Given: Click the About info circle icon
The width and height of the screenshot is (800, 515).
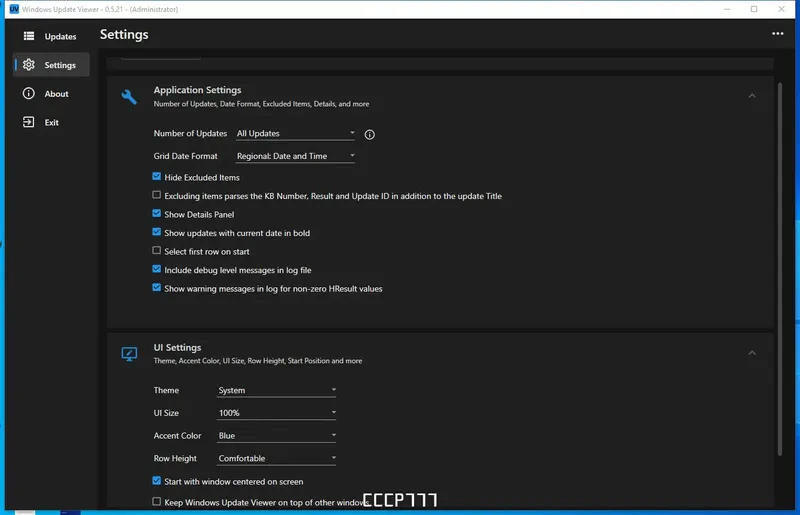Looking at the screenshot, I should click(29, 93).
